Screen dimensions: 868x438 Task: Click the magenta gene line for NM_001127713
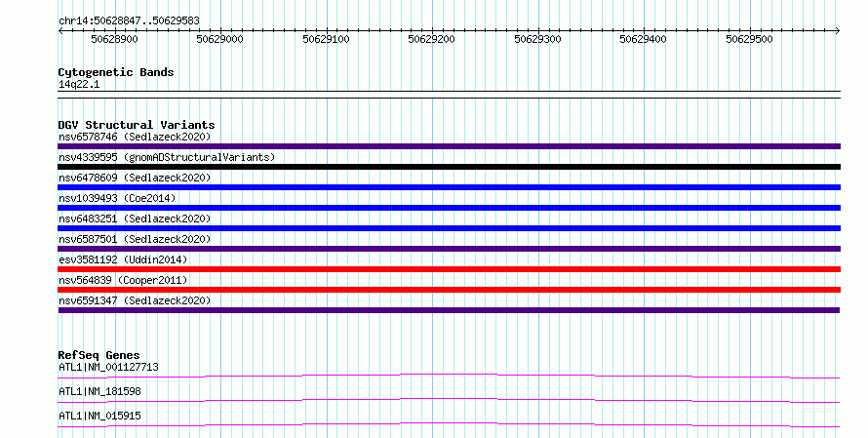click(x=449, y=377)
